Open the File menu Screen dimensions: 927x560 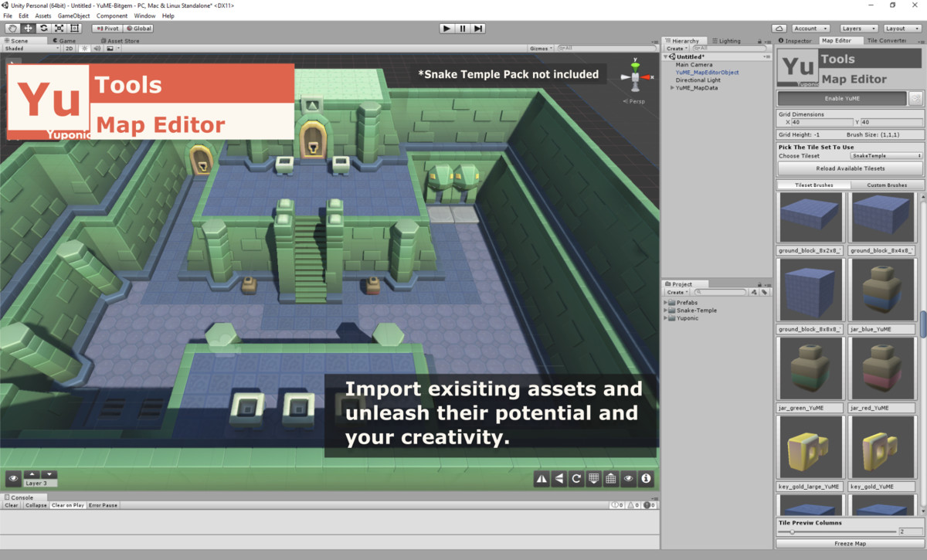pyautogui.click(x=8, y=15)
